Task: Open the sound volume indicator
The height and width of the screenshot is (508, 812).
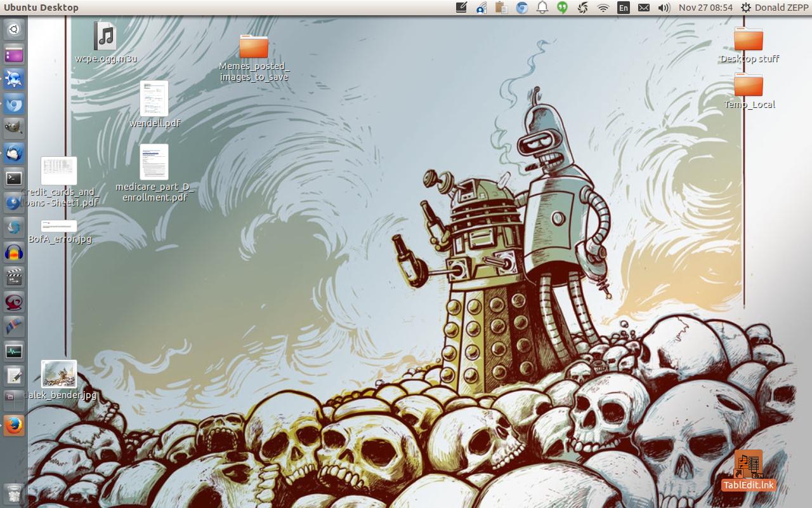Action: (x=664, y=8)
